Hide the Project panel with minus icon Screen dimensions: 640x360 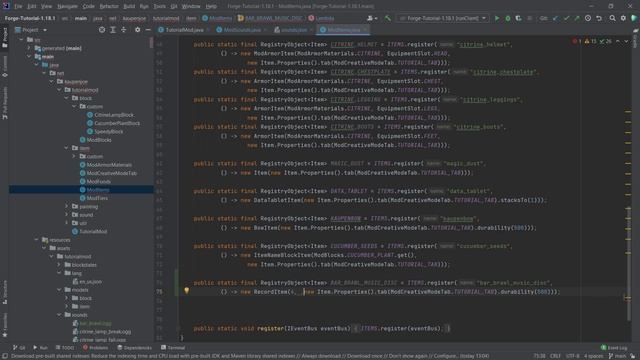[148, 30]
